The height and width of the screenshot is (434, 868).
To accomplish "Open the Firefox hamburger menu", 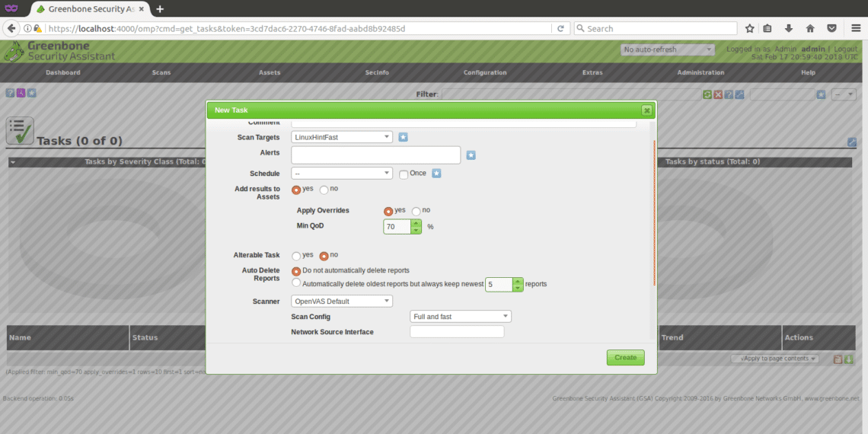I will coord(856,28).
